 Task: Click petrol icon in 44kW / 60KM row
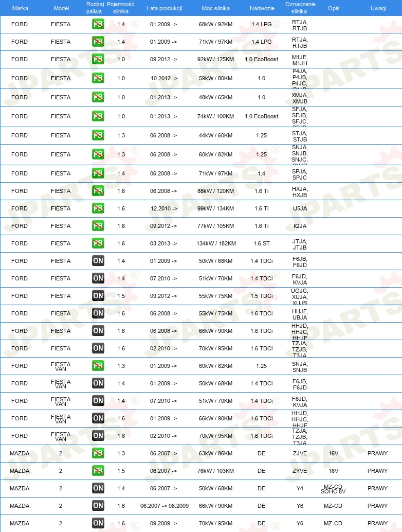[x=98, y=135]
